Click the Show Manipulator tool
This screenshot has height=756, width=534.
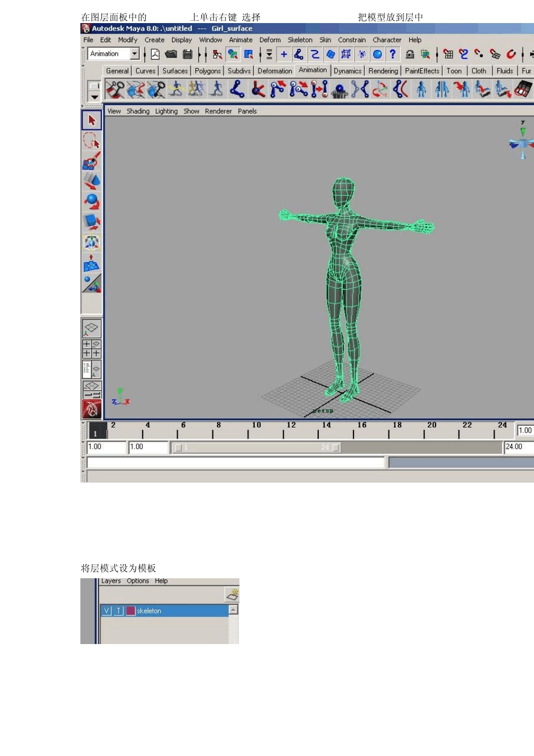(x=92, y=283)
